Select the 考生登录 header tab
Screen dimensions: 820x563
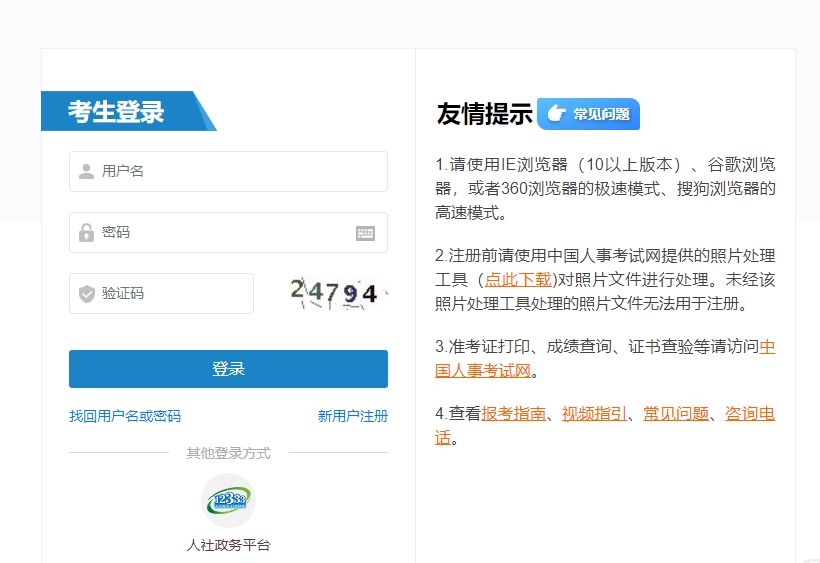[x=117, y=111]
